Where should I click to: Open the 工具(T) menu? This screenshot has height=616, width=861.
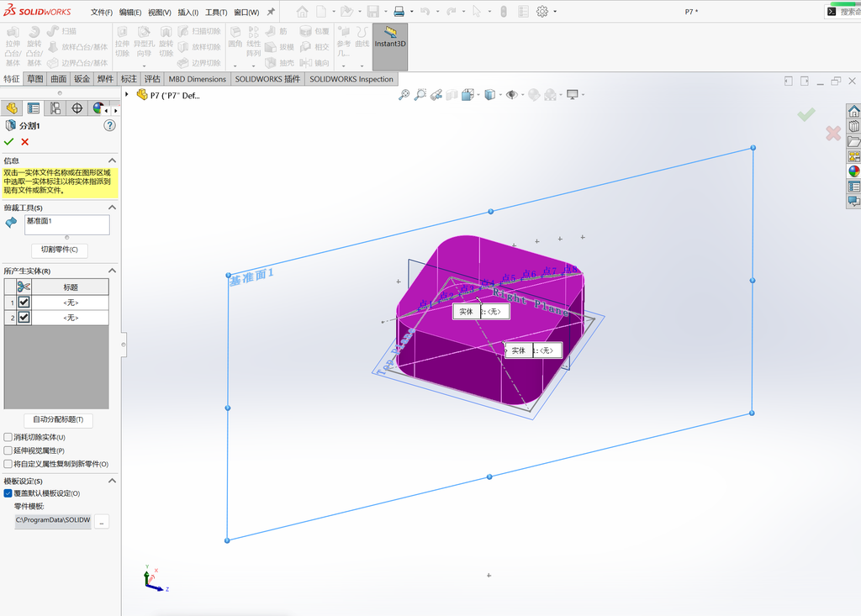(216, 12)
